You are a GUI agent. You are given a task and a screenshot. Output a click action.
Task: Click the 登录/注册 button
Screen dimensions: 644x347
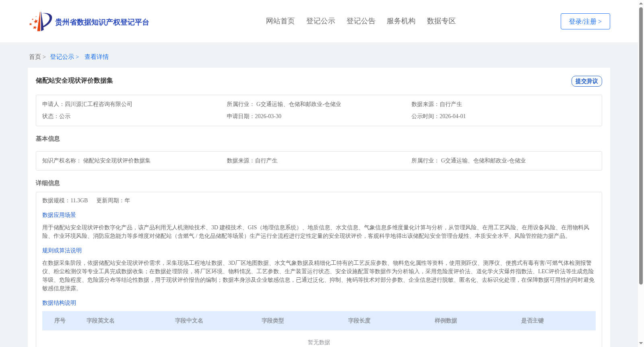[585, 21]
